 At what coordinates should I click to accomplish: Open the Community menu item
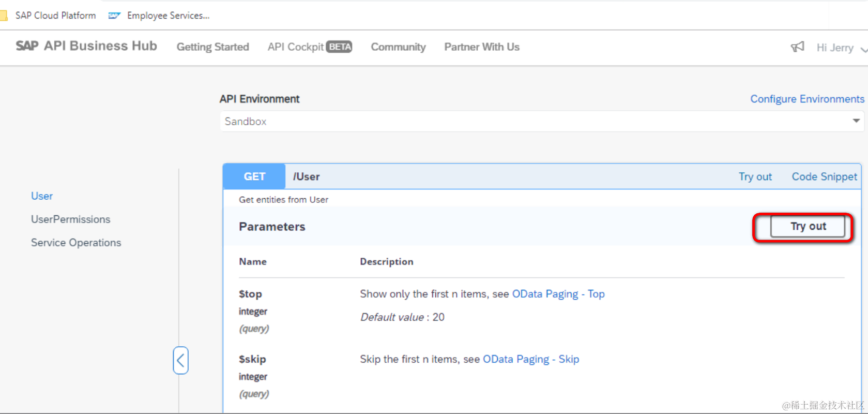click(x=398, y=47)
